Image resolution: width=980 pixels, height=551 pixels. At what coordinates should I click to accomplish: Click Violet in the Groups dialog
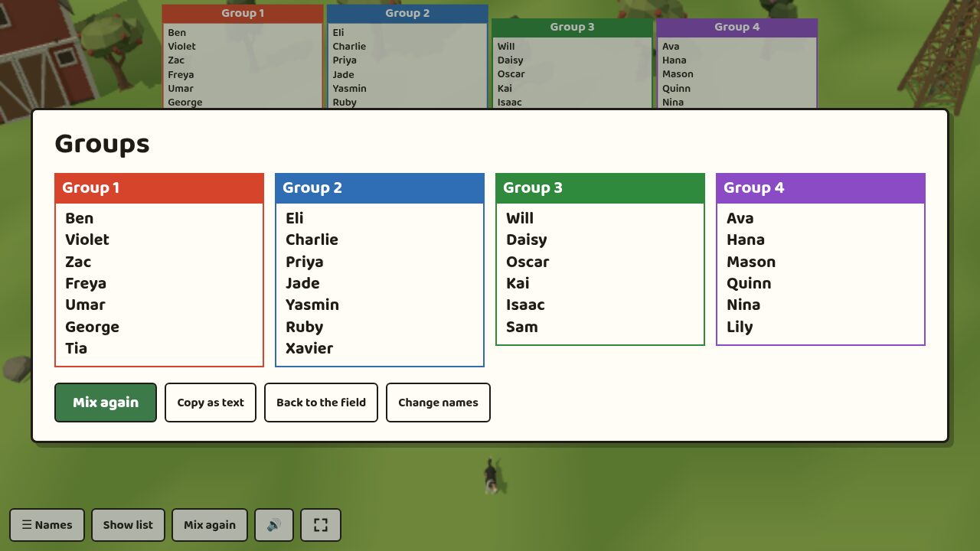pyautogui.click(x=87, y=240)
